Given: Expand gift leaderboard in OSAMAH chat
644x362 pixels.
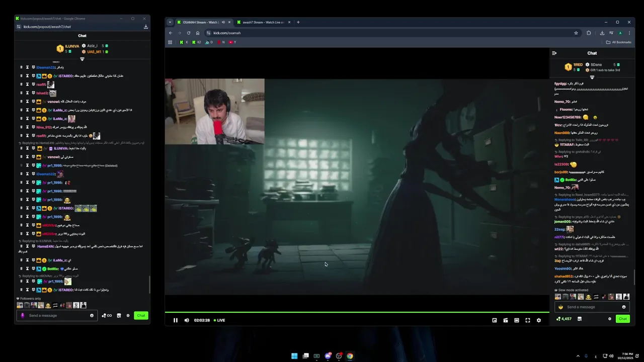Looking at the screenshot, I should (x=592, y=77).
